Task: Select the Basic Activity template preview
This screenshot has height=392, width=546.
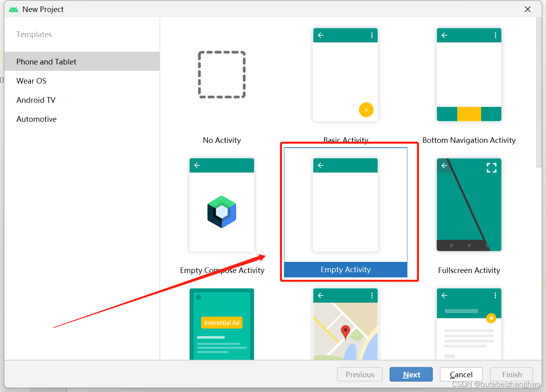Action: (x=345, y=75)
